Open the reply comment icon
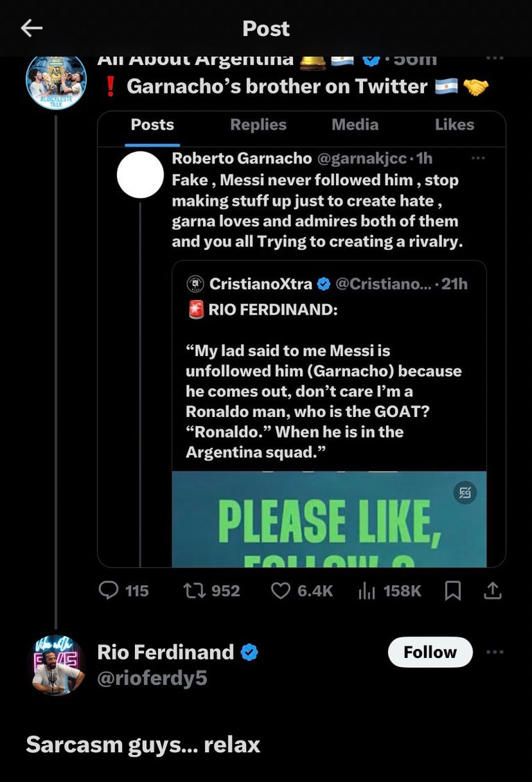Screen dimensions: 532x782 [109, 590]
